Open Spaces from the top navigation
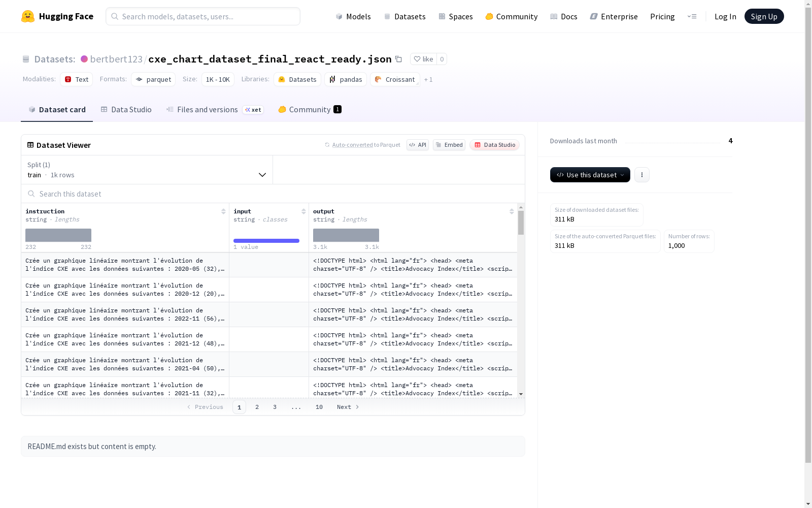This screenshot has width=812, height=508. click(x=456, y=16)
